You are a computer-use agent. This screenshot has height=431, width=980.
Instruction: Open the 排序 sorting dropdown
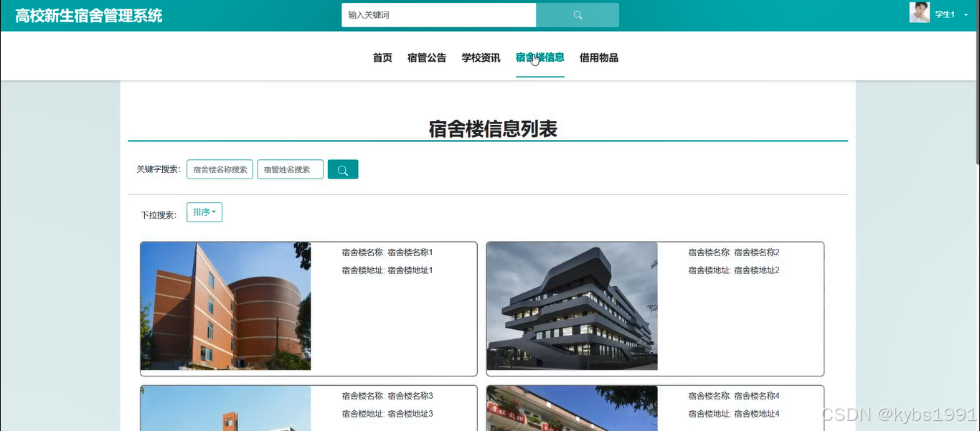click(x=204, y=212)
